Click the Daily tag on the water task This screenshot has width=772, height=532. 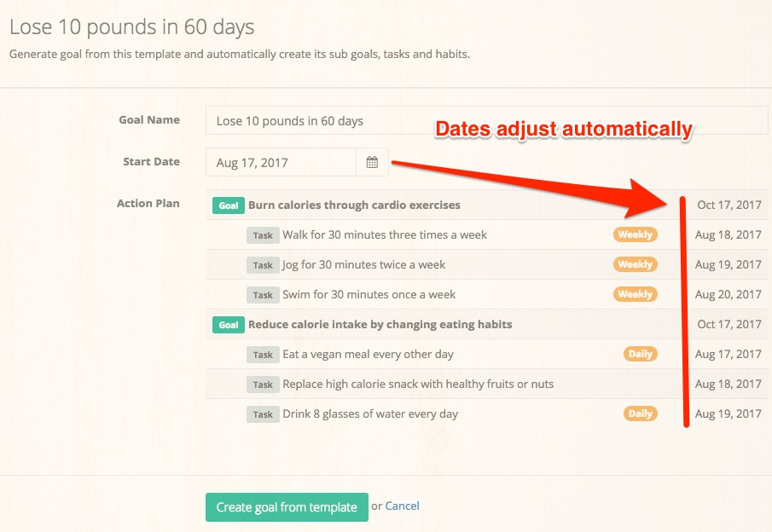640,413
